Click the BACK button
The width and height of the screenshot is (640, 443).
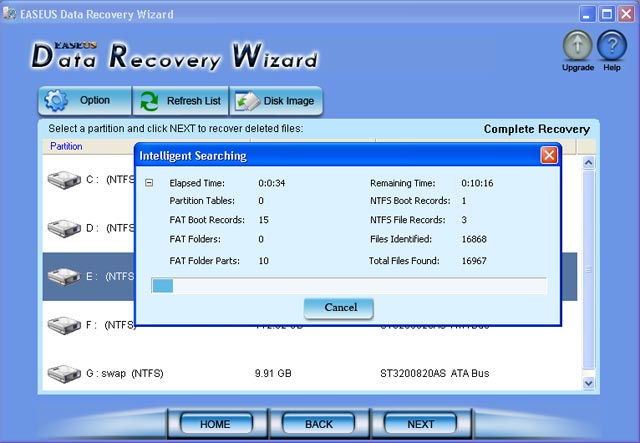tap(319, 424)
